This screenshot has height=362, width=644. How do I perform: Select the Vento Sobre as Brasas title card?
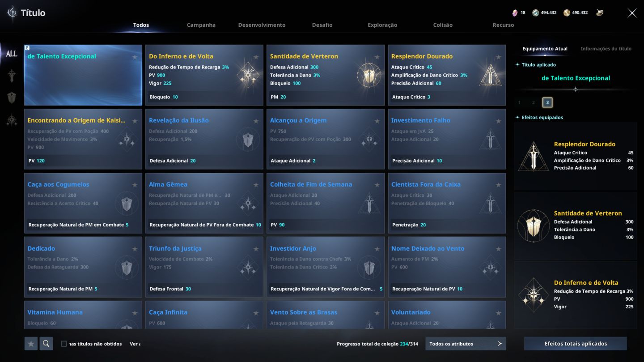click(326, 315)
